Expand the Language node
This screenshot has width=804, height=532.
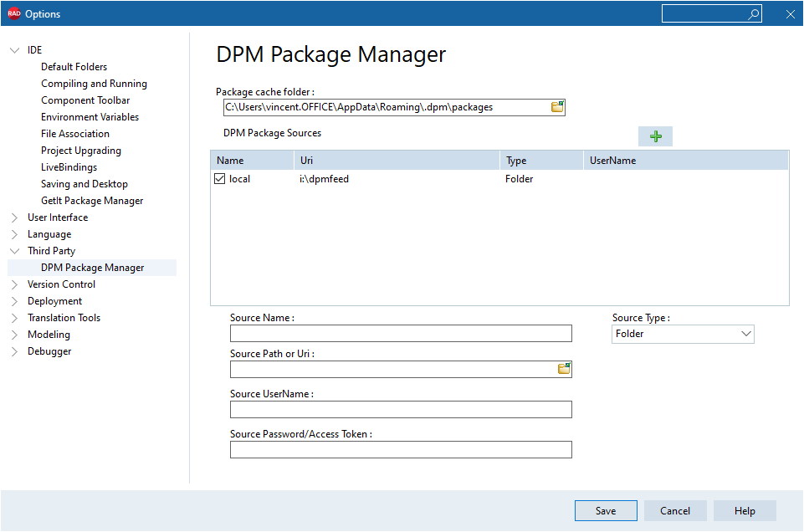tap(14, 234)
